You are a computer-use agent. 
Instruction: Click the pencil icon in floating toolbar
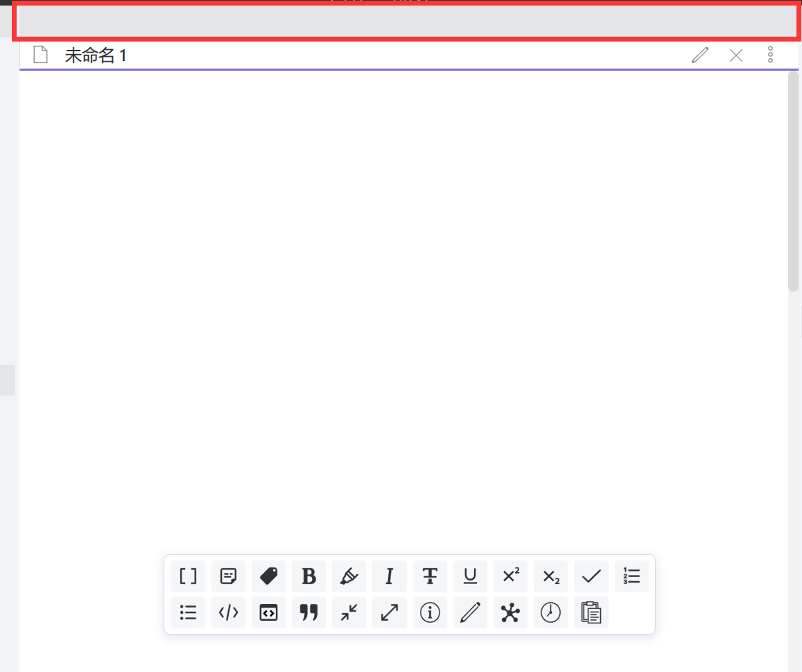(x=469, y=612)
